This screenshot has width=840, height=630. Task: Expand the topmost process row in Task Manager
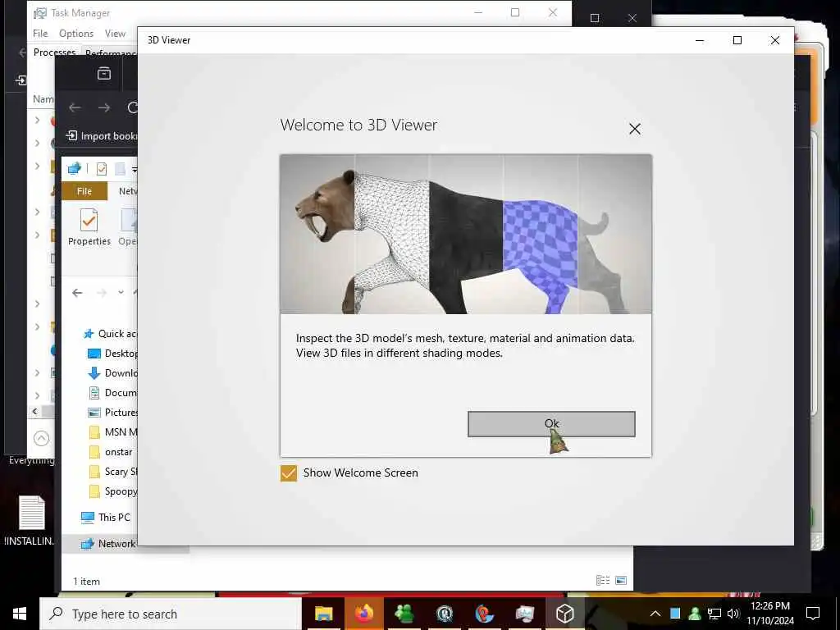pyautogui.click(x=38, y=120)
